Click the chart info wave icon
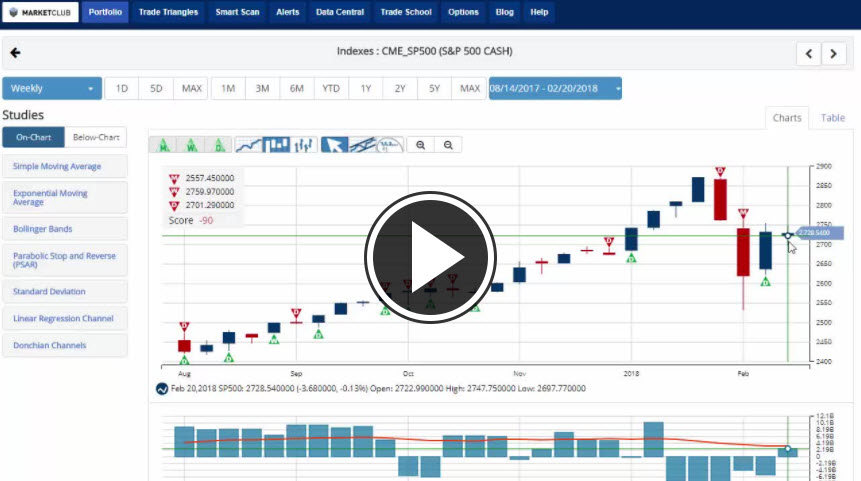 tap(161, 389)
